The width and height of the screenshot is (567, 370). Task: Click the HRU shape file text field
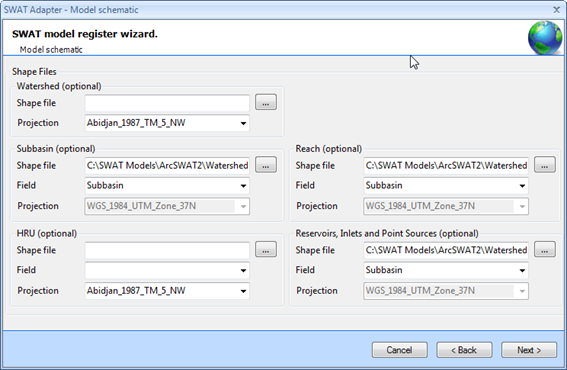click(167, 250)
